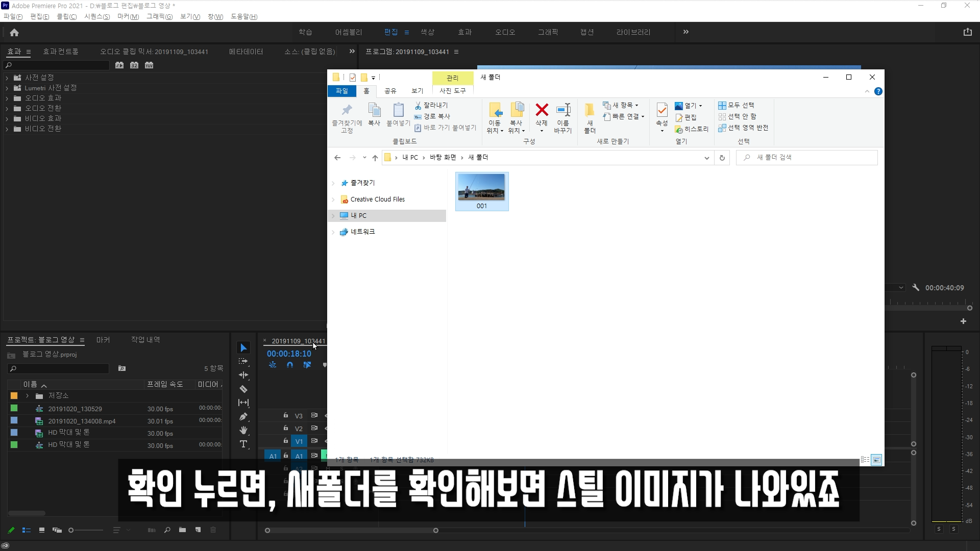Click red delete X icon in Explorer
This screenshot has width=980, height=551.
pos(542,110)
